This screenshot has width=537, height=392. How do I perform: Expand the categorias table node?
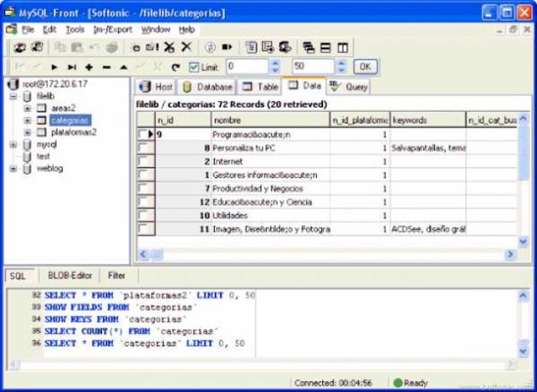pos(27,120)
